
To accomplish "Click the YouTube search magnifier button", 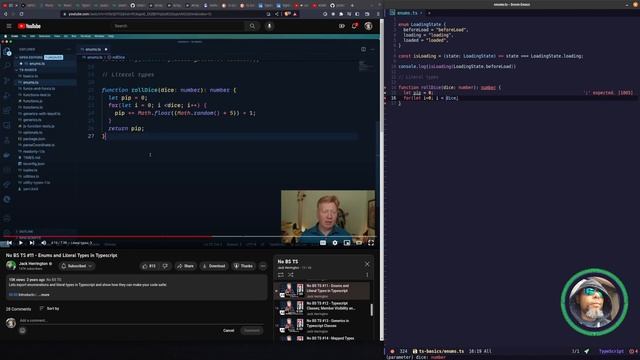I will tap(252, 26).
